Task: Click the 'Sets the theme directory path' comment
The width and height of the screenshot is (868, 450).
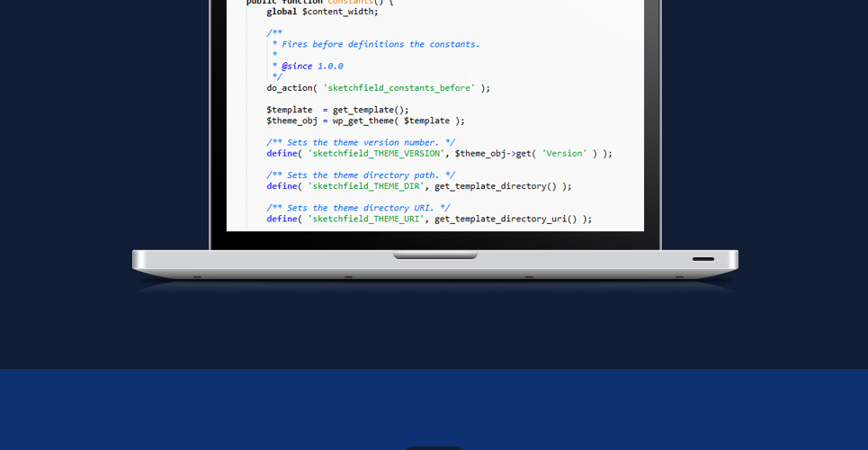Action: [361, 175]
